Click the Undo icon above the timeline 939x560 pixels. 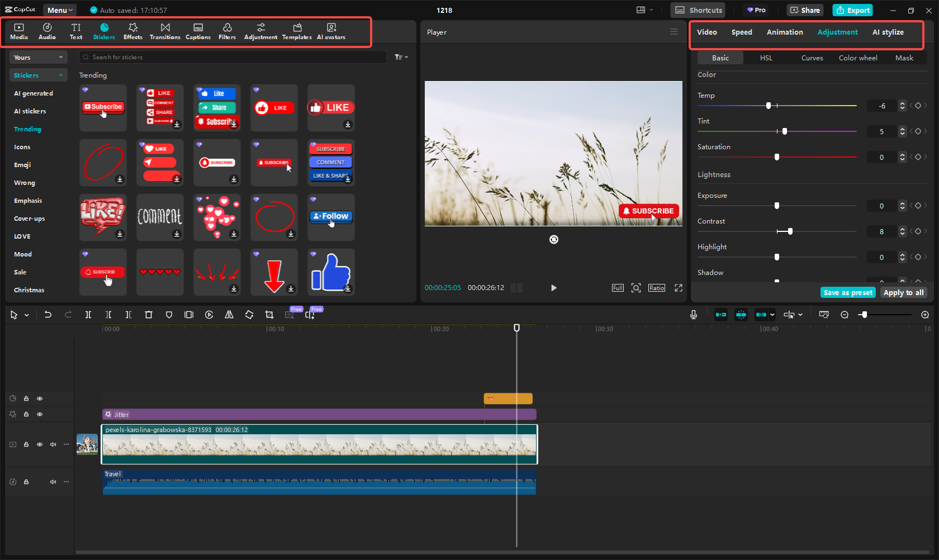48,315
